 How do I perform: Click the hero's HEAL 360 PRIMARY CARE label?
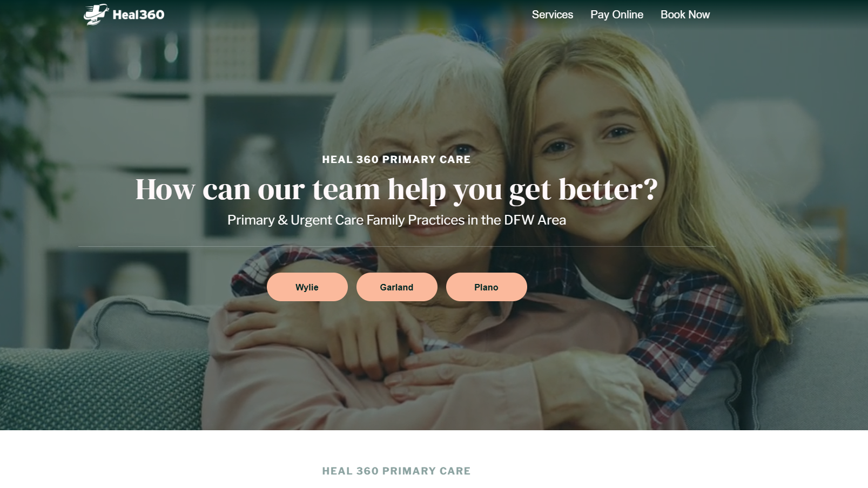point(396,160)
